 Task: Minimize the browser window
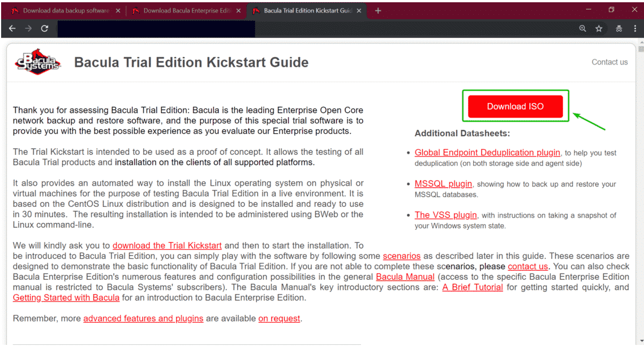(588, 10)
